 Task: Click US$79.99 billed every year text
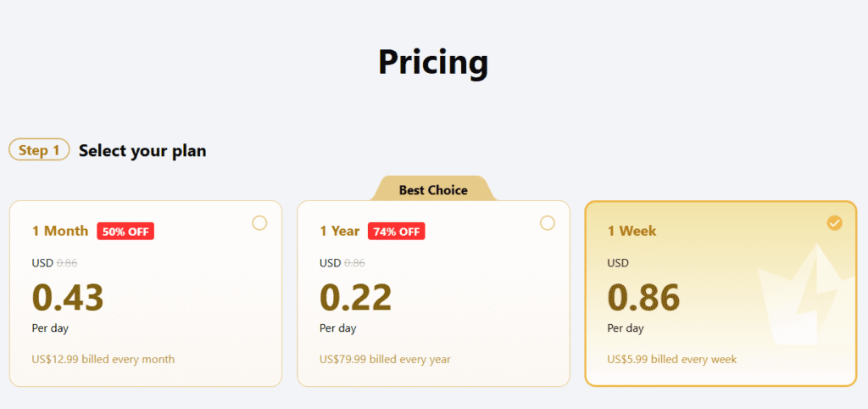point(385,359)
